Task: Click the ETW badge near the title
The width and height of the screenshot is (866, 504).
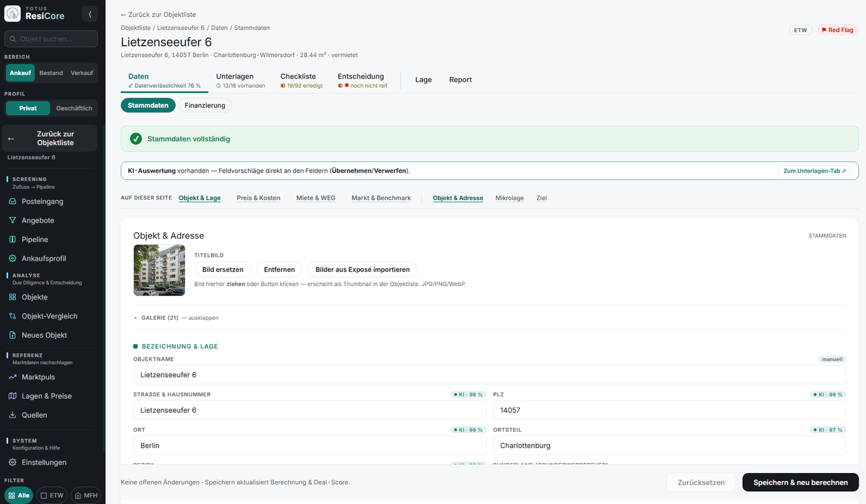Action: pyautogui.click(x=800, y=30)
